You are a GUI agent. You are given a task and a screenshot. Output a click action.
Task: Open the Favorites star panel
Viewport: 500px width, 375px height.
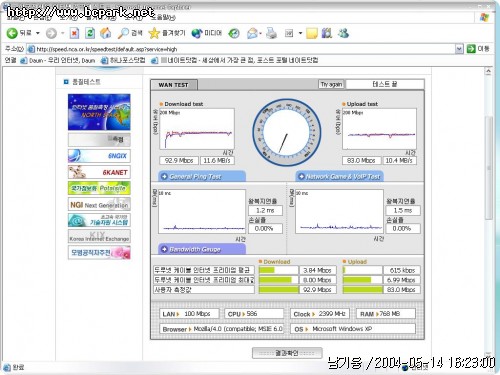pyautogui.click(x=154, y=33)
